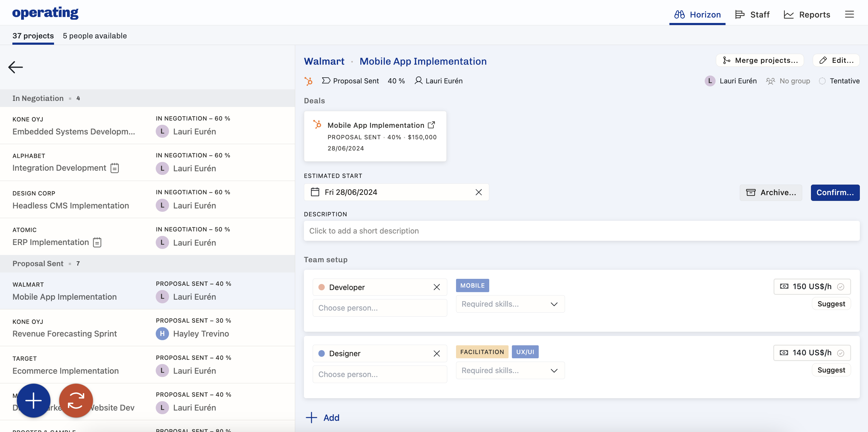This screenshot has width=868, height=432.
Task: Click notes icon on Integration Development
Action: [115, 168]
